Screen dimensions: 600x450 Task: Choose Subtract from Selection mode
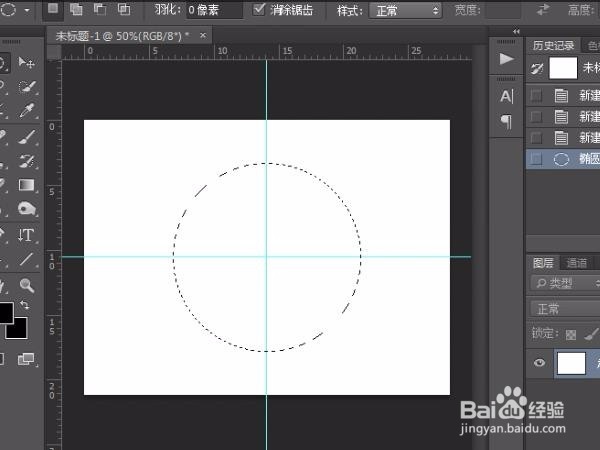[100, 10]
